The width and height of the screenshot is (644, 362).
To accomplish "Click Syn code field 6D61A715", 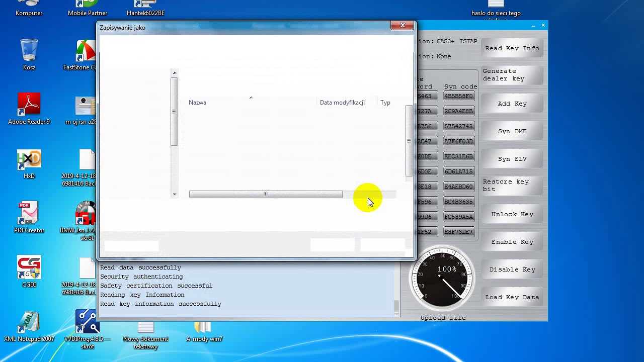I will coord(459,171).
